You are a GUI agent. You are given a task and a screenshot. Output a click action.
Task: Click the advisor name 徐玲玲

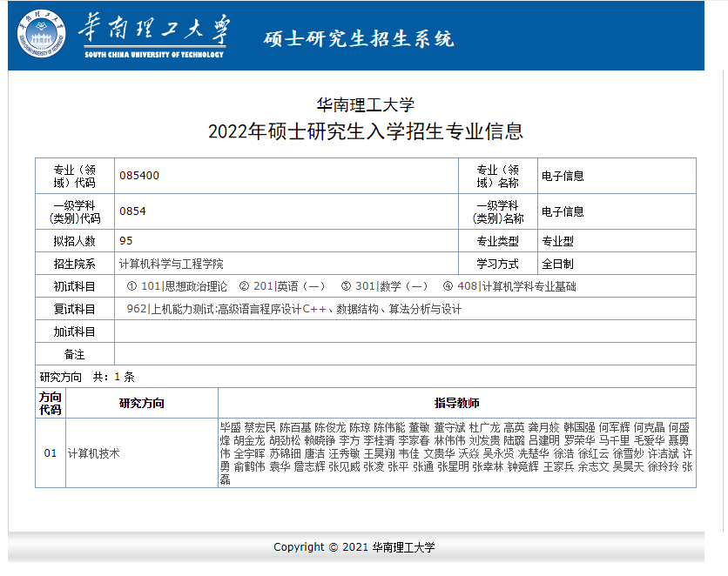[663, 466]
